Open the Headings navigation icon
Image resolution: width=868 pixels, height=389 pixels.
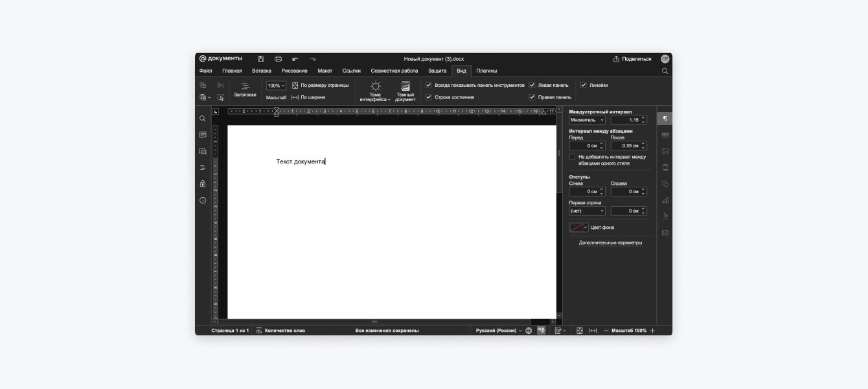pos(245,89)
